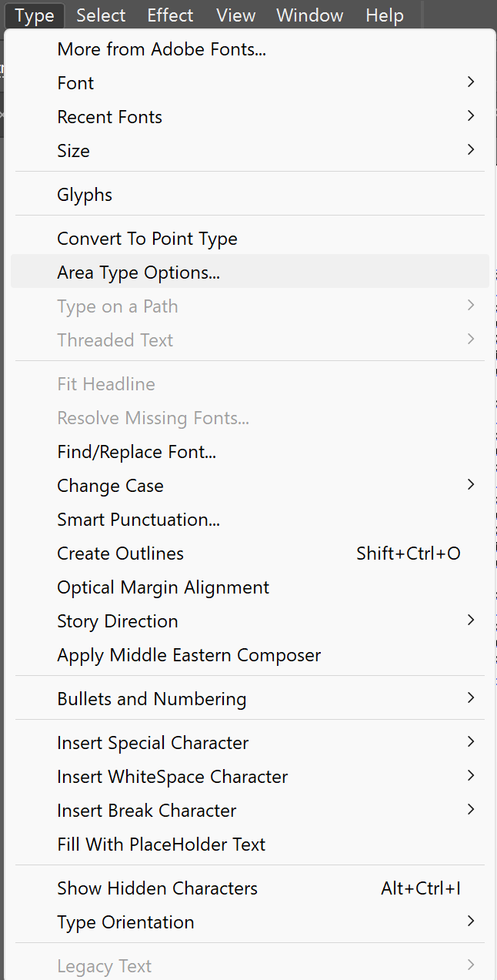Open the Glyphs panel
The width and height of the screenshot is (497, 980).
pos(85,195)
